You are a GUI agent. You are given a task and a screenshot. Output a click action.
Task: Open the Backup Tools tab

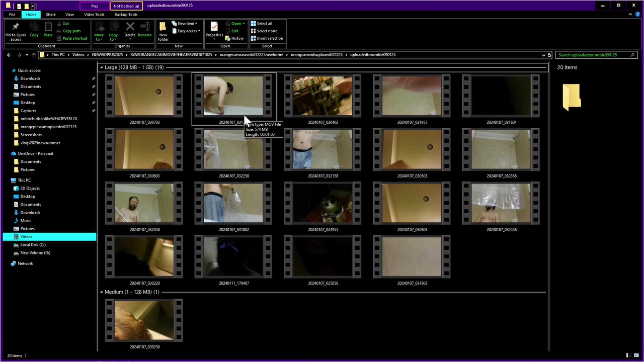[x=126, y=15]
